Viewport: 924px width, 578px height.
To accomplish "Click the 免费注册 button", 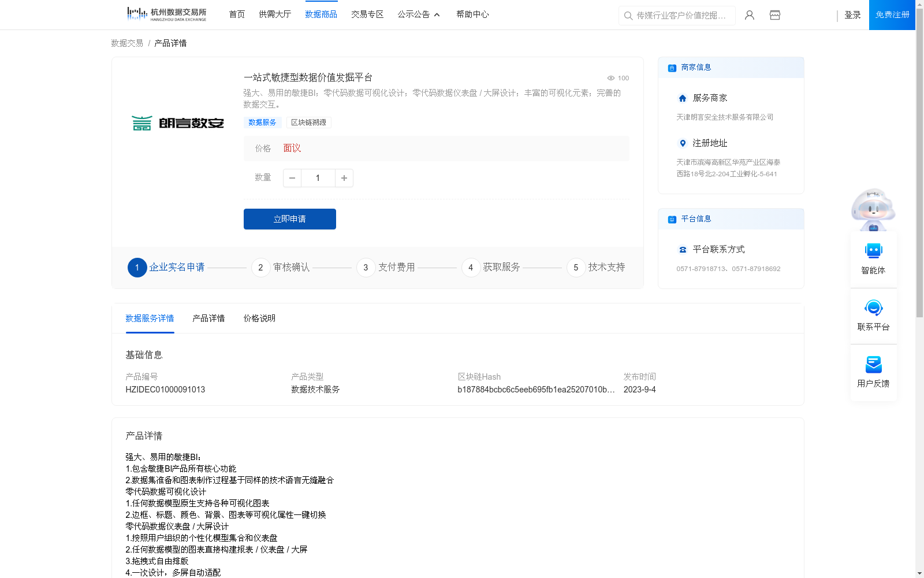I will [x=892, y=15].
